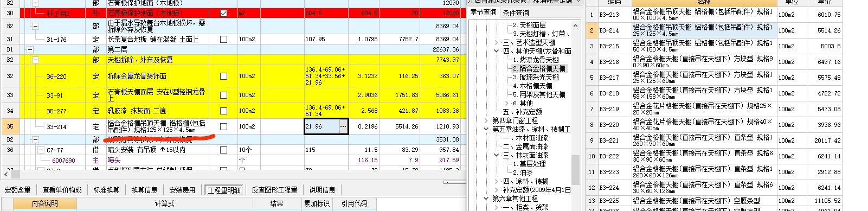Viewport: 868px width, 211px height.
Task: Expand 第四章门窗工程 in chapter tree
Action: point(486,120)
